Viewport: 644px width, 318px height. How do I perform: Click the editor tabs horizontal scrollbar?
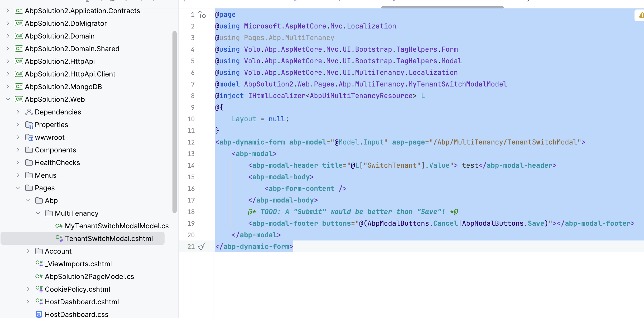click(442, 7)
